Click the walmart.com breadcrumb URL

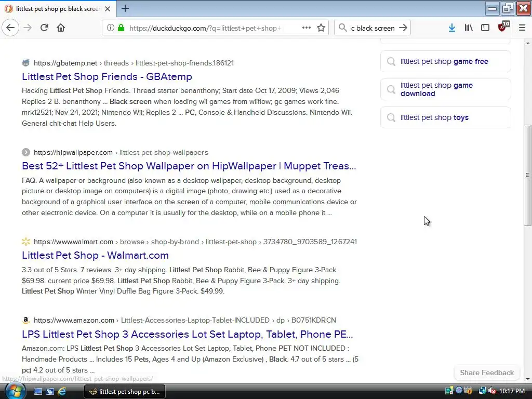195,242
